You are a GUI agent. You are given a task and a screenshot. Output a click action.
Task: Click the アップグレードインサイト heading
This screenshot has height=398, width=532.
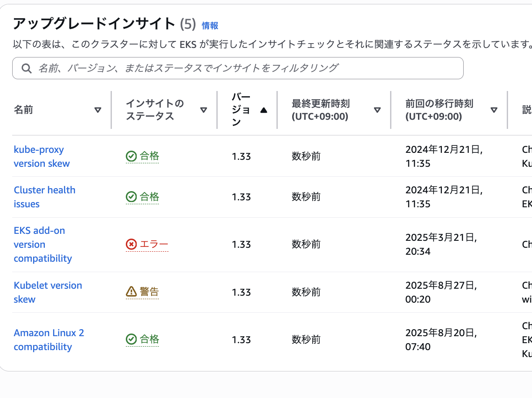click(x=94, y=24)
